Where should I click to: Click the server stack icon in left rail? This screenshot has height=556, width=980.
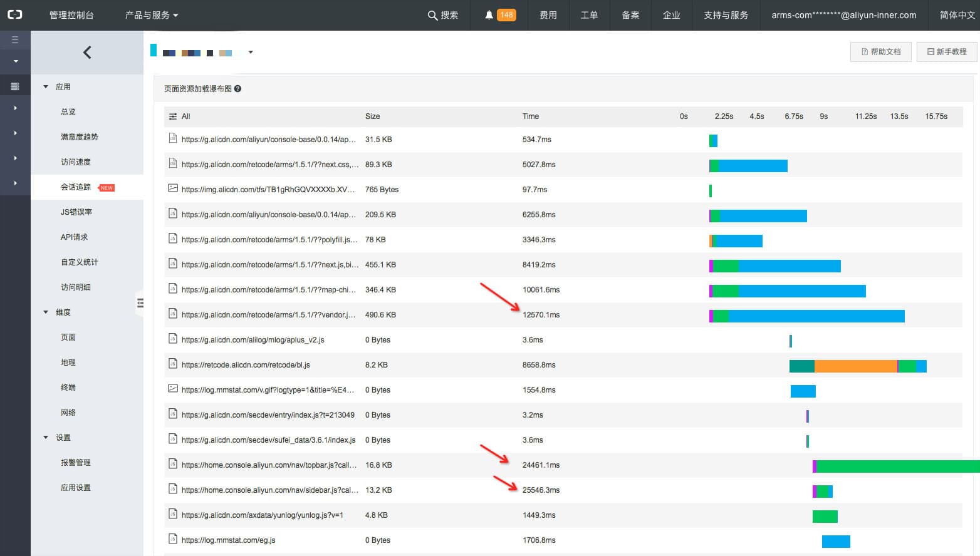tap(15, 86)
